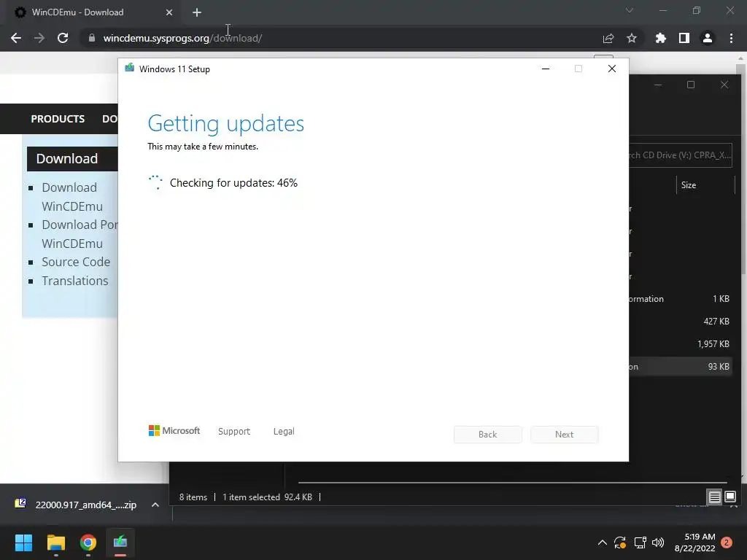Open Chrome from taskbar
The width and height of the screenshot is (747, 560).
point(88,542)
